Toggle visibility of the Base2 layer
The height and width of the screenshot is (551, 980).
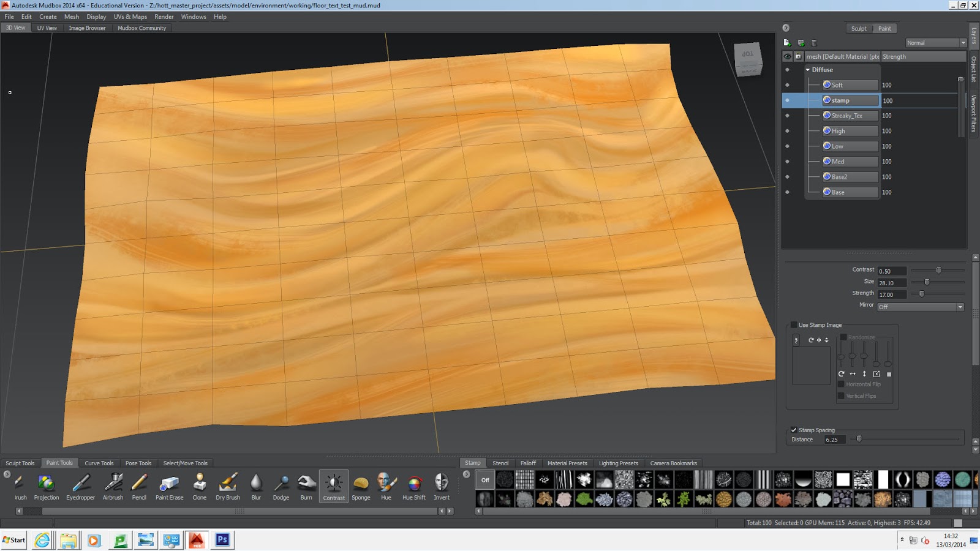point(787,177)
